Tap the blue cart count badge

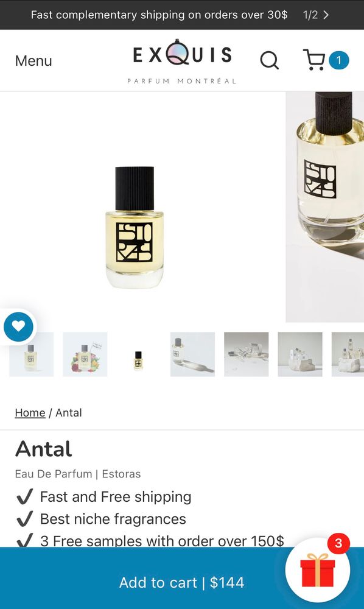point(339,60)
